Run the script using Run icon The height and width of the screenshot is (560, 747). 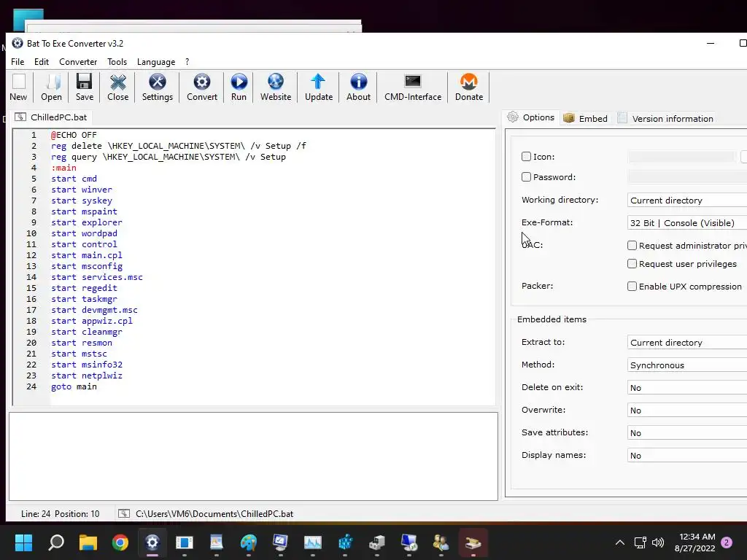[239, 87]
